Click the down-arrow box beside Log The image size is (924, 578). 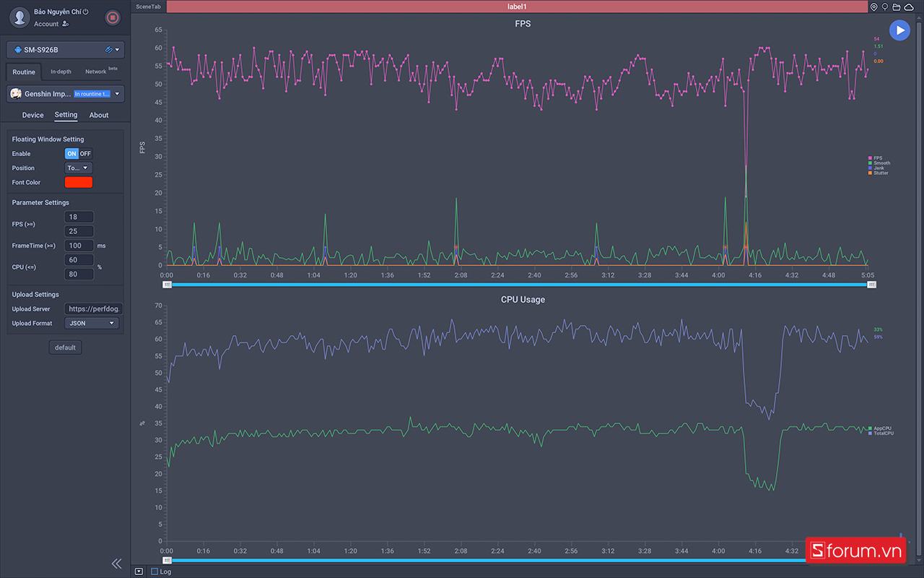(139, 571)
